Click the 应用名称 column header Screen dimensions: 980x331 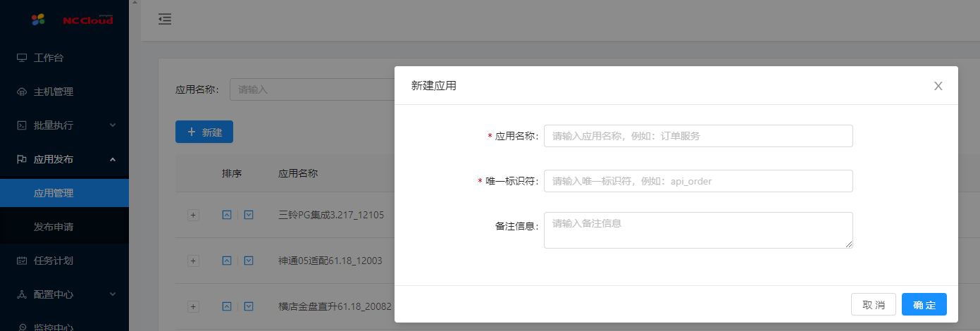(x=298, y=173)
